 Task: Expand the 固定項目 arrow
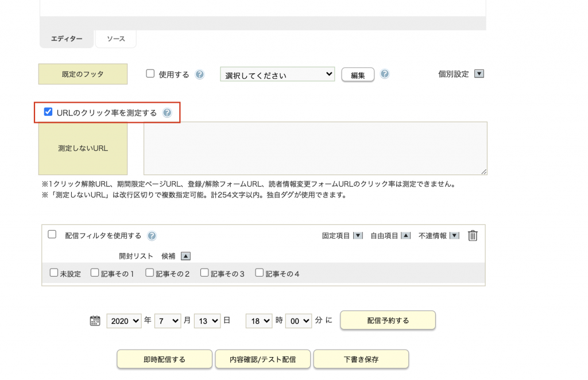click(x=358, y=235)
